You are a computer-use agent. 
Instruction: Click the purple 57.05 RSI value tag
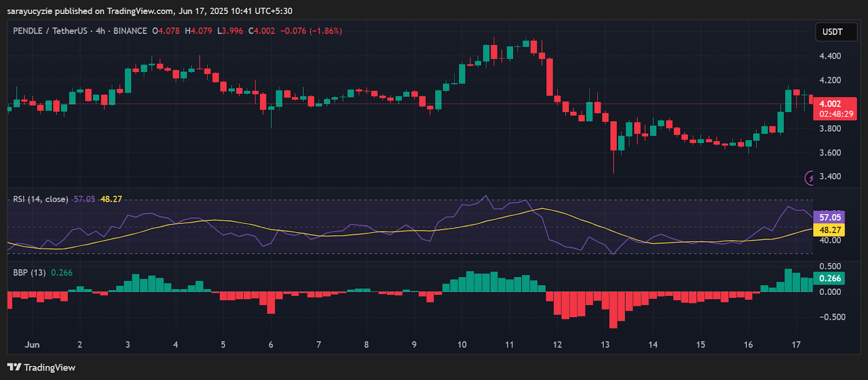[x=829, y=217]
